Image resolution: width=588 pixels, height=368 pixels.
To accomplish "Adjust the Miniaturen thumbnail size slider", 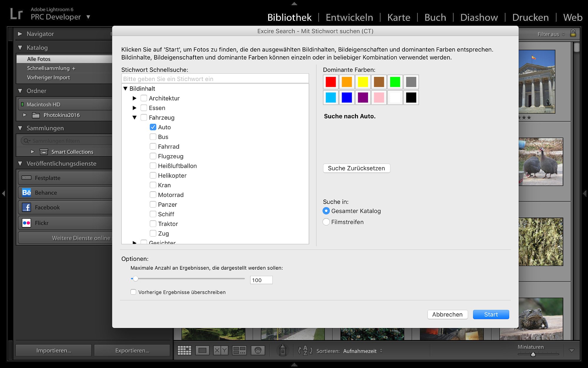I will pyautogui.click(x=533, y=354).
